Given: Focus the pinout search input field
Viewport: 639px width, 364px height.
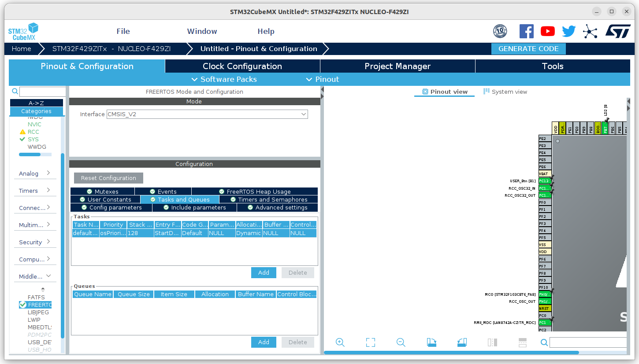Looking at the screenshot, I should click(588, 342).
